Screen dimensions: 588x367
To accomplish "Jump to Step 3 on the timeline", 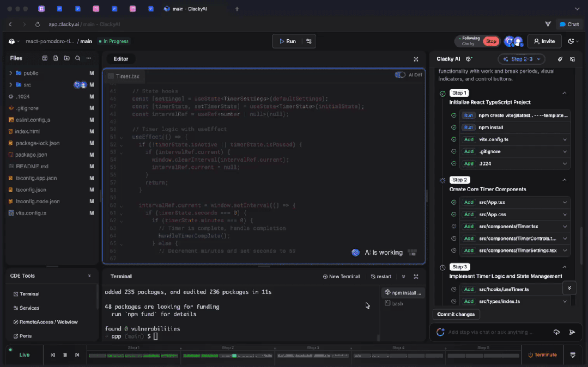I will (313, 346).
